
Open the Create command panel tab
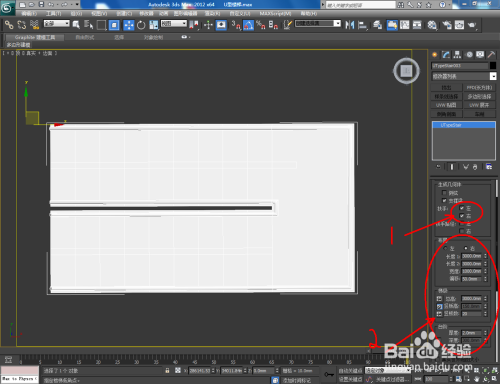(435, 55)
